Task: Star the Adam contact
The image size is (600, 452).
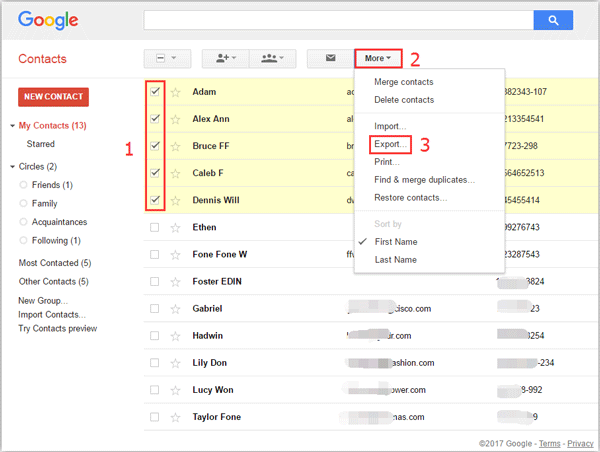Action: 175,92
